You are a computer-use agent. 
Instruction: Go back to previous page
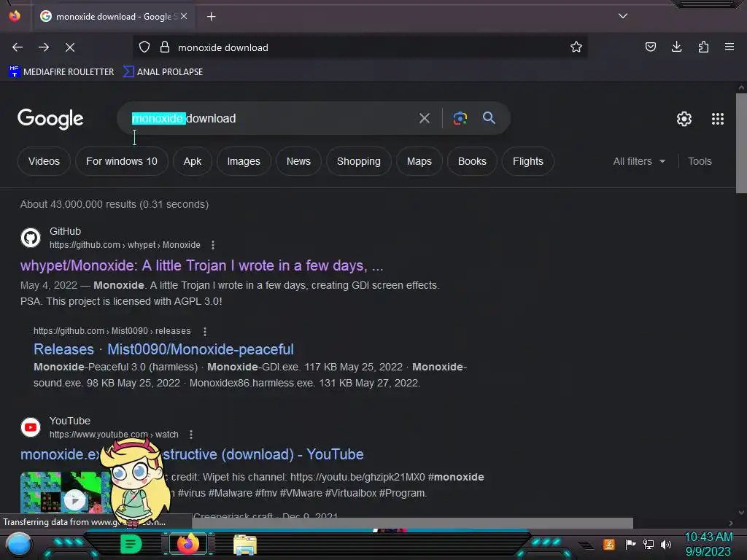coord(18,47)
